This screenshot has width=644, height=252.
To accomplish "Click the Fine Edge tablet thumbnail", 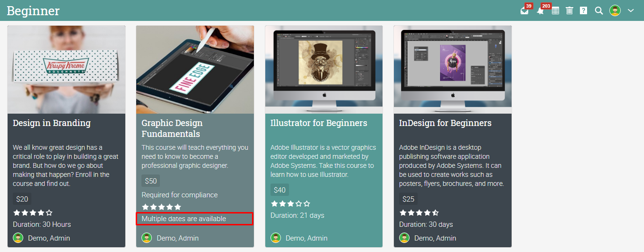I will pos(195,69).
